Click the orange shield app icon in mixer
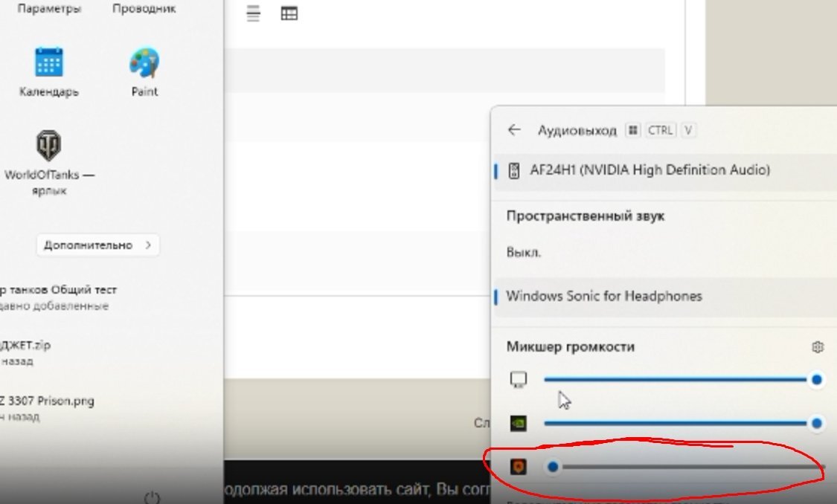The height and width of the screenshot is (504, 837). click(x=519, y=467)
